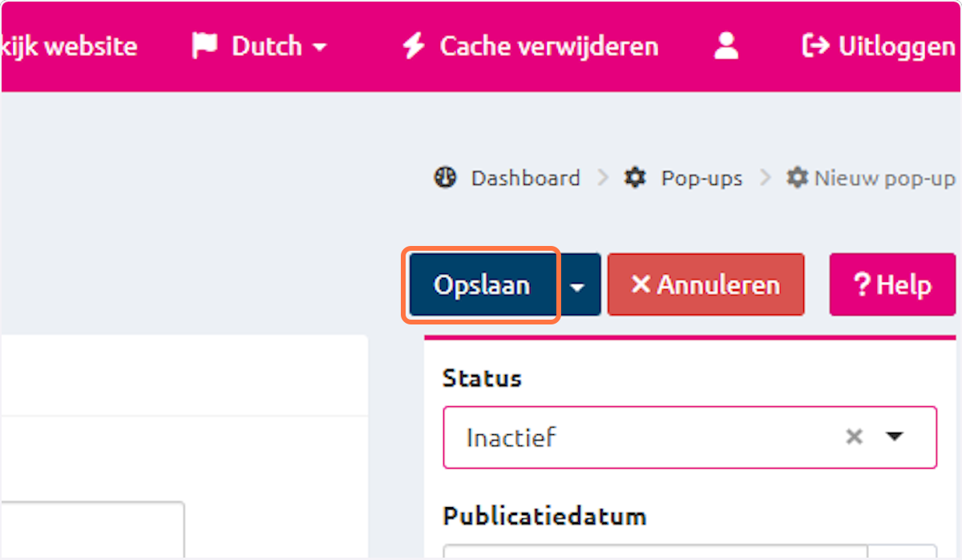Open the user profile icon
This screenshot has width=962, height=560.
(x=726, y=46)
